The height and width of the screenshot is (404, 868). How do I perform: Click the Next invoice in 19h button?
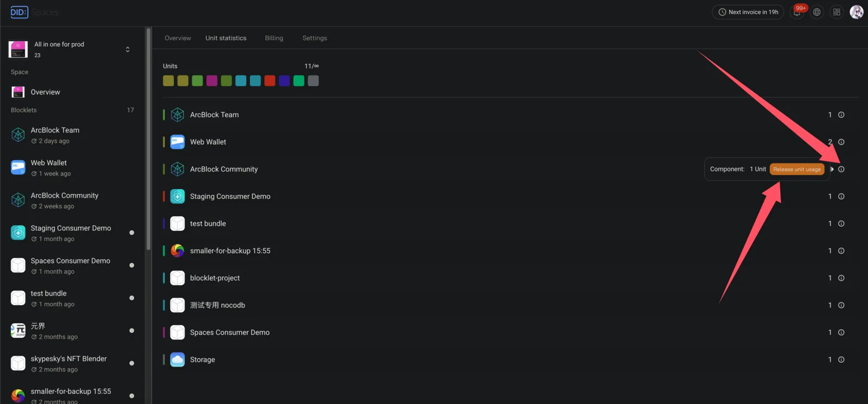click(748, 12)
